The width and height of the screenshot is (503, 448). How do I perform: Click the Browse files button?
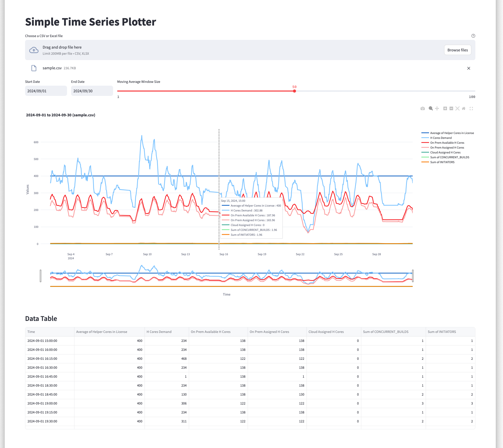coord(457,50)
